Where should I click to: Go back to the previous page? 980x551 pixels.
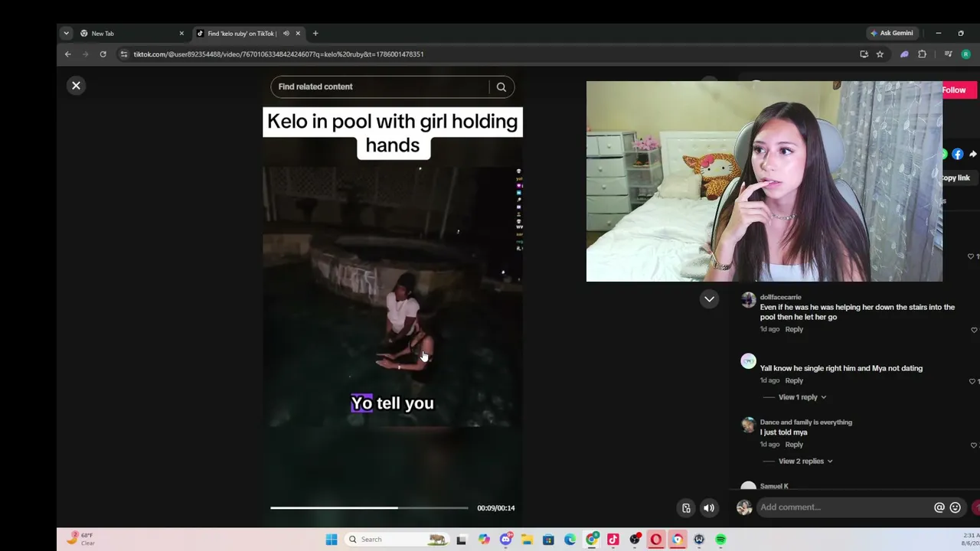(68, 54)
